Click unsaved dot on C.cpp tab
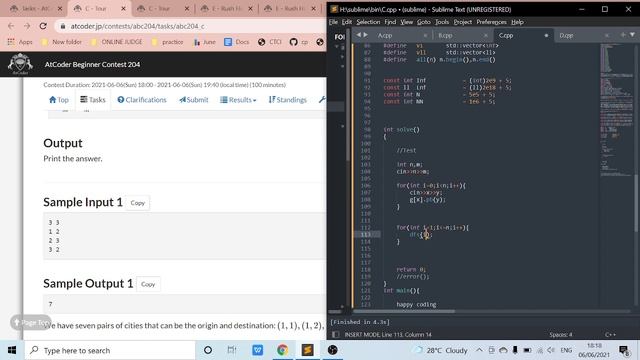Screen dimensions: 640x360 point(546,36)
